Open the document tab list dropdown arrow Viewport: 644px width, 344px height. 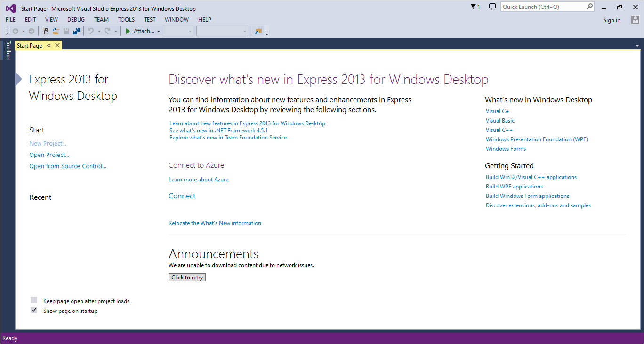pos(637,46)
